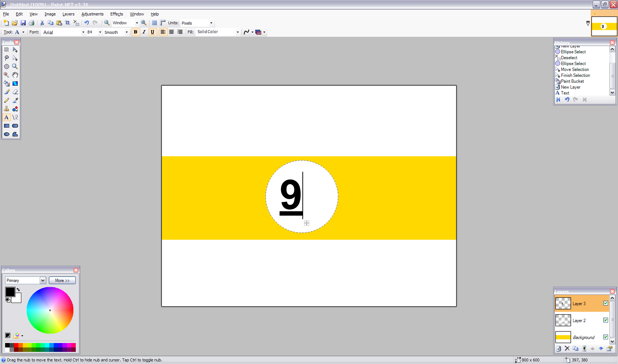Set text alignment to center
This screenshot has height=364, width=618.
pyautogui.click(x=171, y=32)
